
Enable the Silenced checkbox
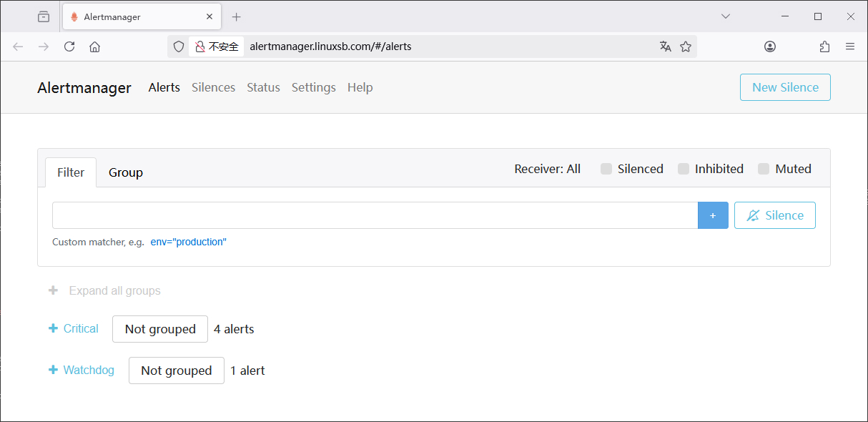click(x=606, y=169)
